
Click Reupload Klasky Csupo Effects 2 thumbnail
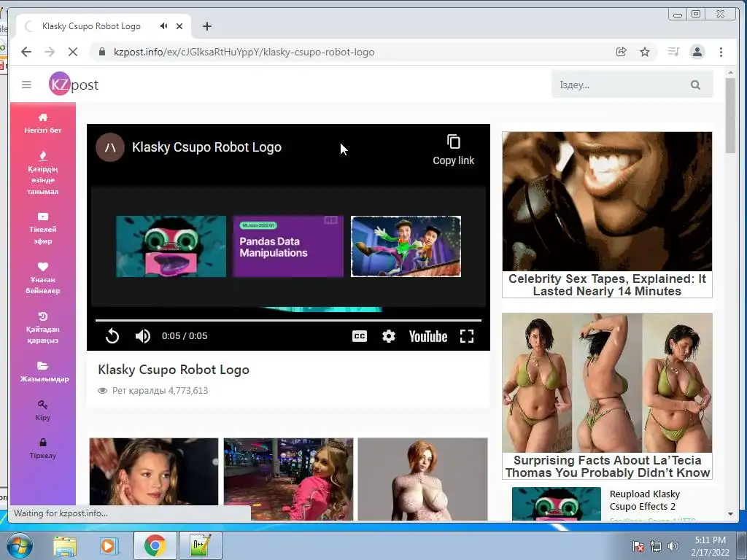tap(557, 504)
